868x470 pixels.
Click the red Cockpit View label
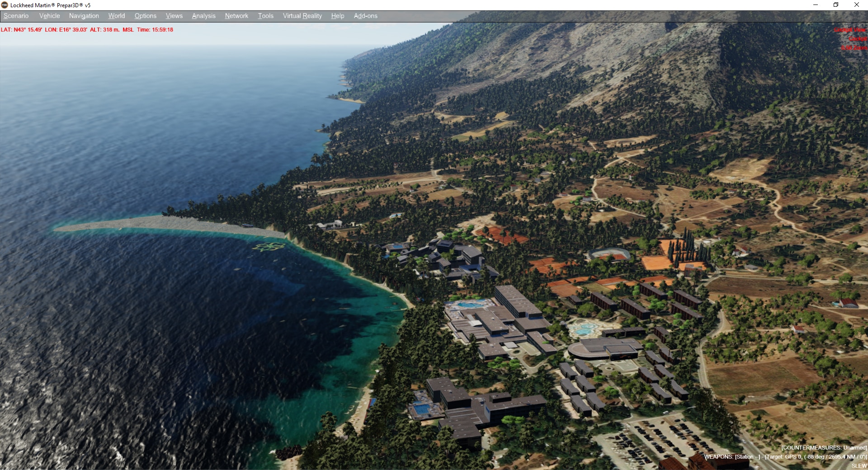pyautogui.click(x=850, y=30)
